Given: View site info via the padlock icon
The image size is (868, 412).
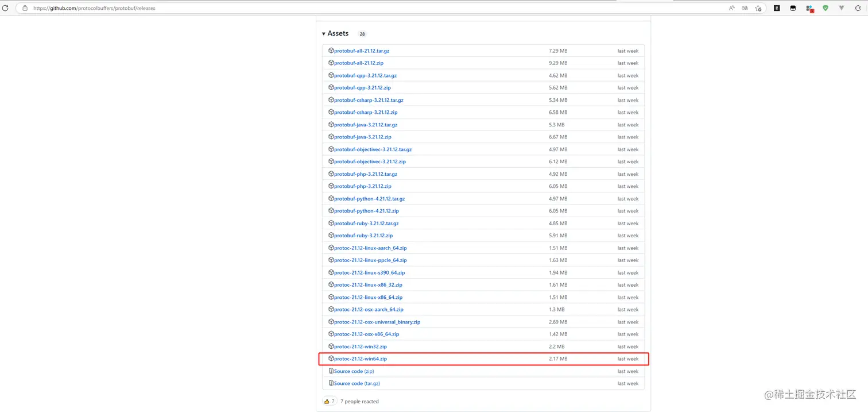Looking at the screenshot, I should (25, 8).
